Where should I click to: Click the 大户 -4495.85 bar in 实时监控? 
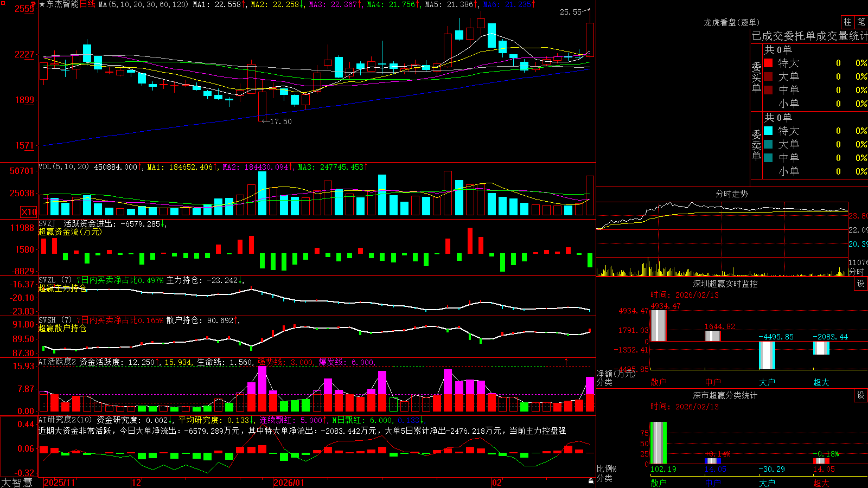coord(767,355)
